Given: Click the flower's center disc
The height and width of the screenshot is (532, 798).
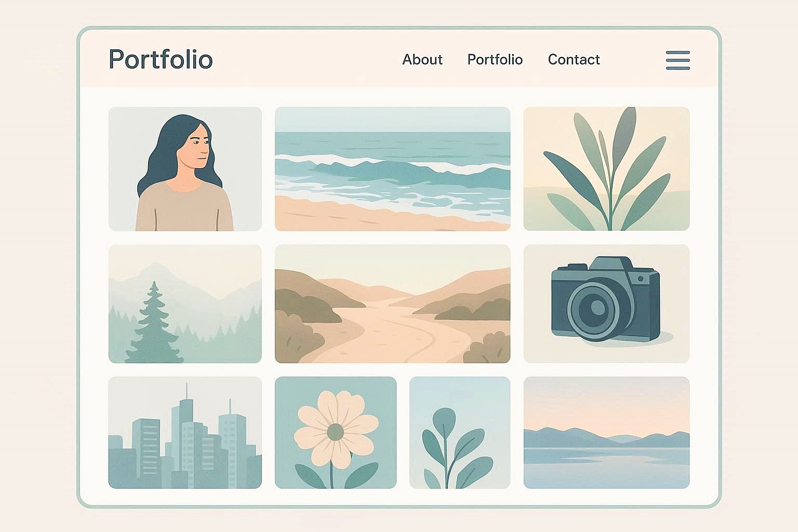Looking at the screenshot, I should point(336,432).
